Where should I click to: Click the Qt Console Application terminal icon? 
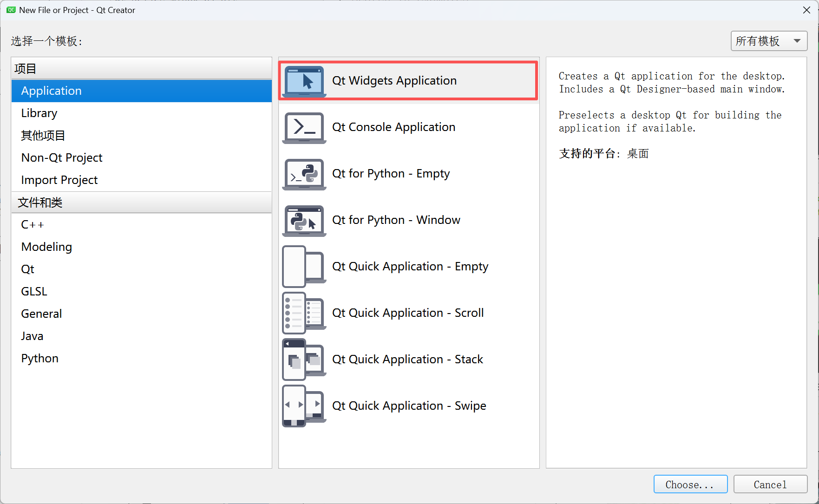(304, 128)
